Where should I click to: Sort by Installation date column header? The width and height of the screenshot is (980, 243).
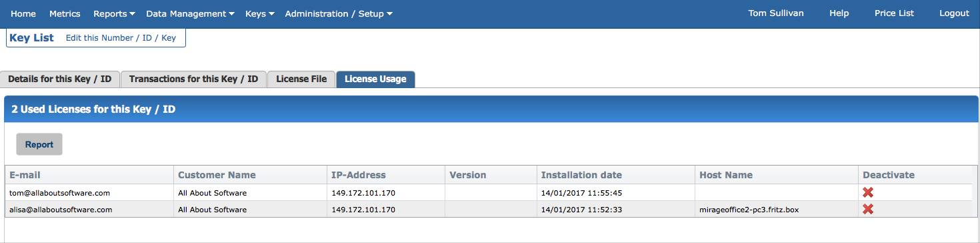click(581, 175)
